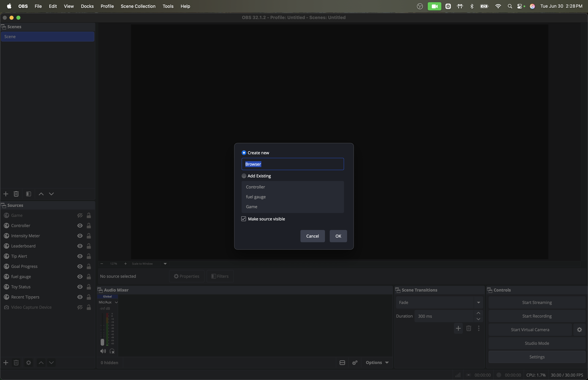Click OBS status icon in menu bar
Viewport: 588px width, 380px height.
pyautogui.click(x=420, y=6)
